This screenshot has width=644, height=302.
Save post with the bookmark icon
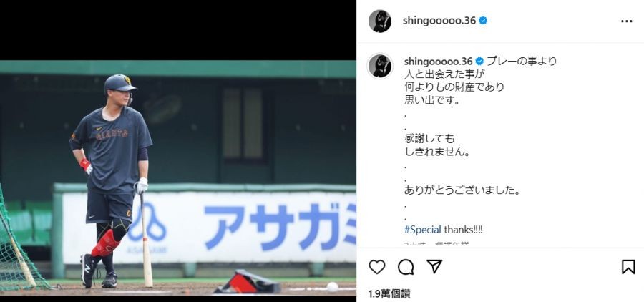(x=628, y=267)
